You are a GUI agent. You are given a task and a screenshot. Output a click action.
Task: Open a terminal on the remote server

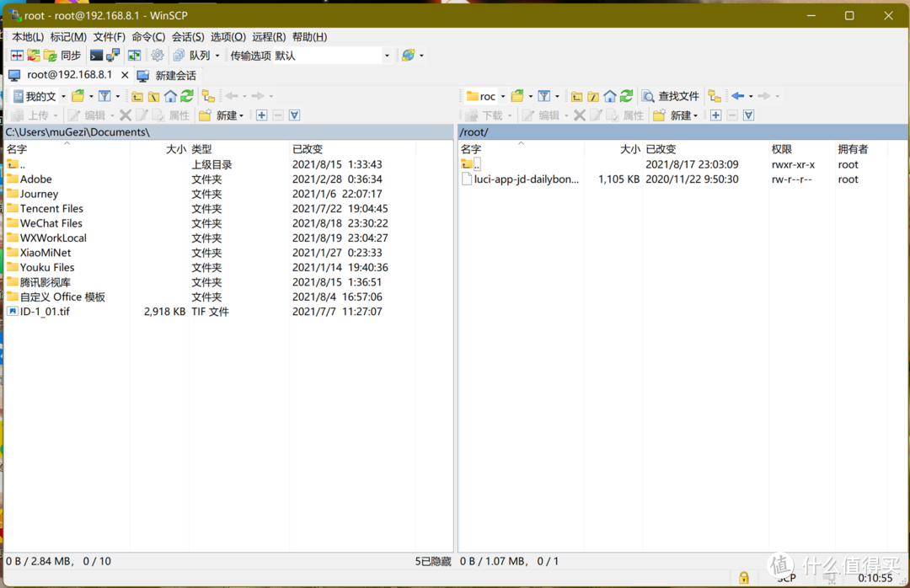(95, 55)
